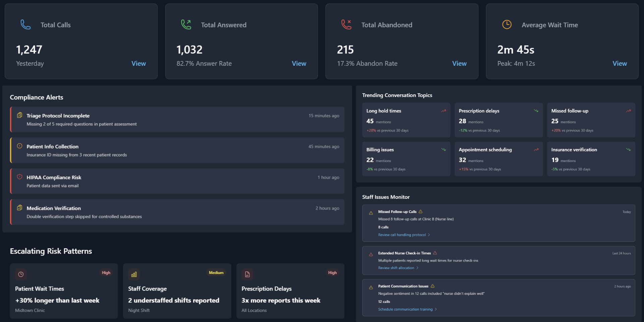Click the green Total Answered phone icon

pos(186,24)
